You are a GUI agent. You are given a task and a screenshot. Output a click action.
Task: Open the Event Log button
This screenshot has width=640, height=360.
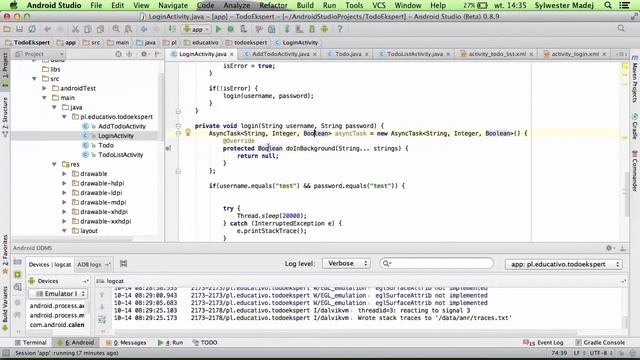[543, 342]
